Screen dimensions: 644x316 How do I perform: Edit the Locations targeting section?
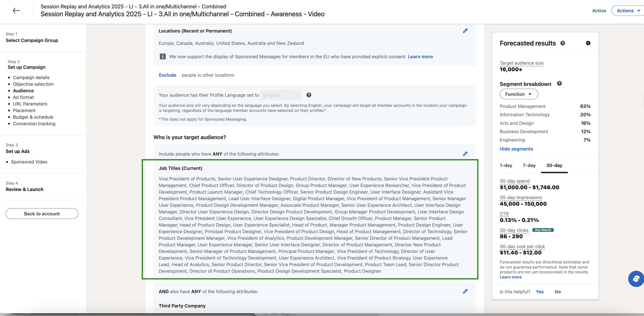click(465, 31)
